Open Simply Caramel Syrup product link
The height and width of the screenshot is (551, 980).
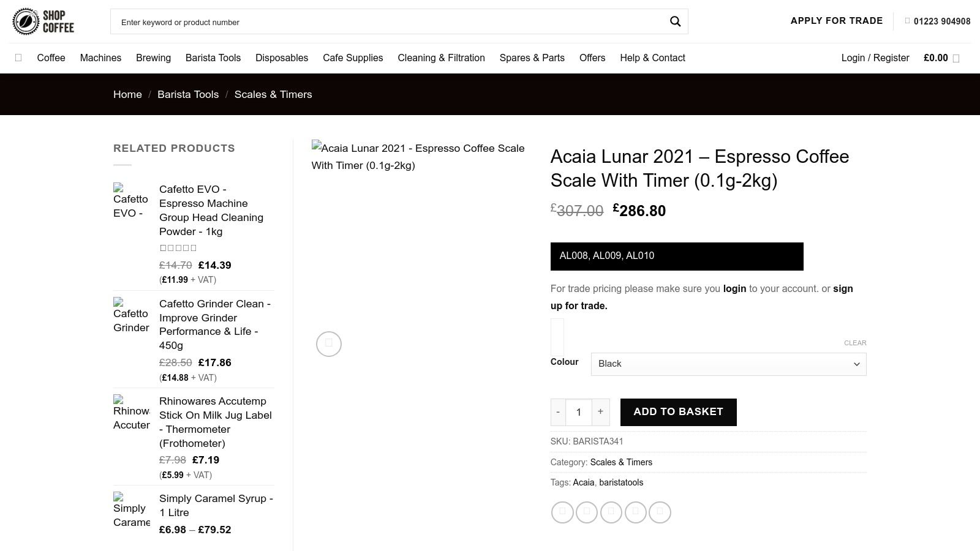[216, 506]
